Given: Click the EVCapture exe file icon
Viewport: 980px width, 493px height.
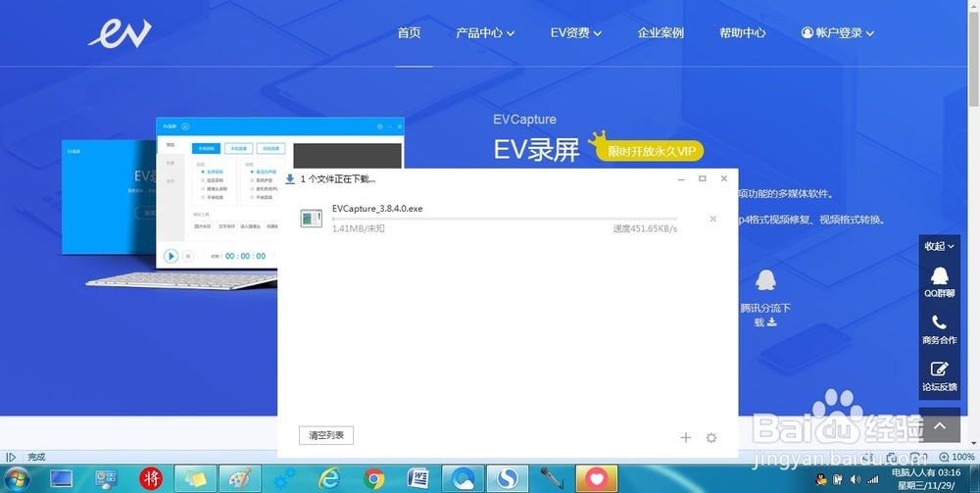Looking at the screenshot, I should point(312,218).
